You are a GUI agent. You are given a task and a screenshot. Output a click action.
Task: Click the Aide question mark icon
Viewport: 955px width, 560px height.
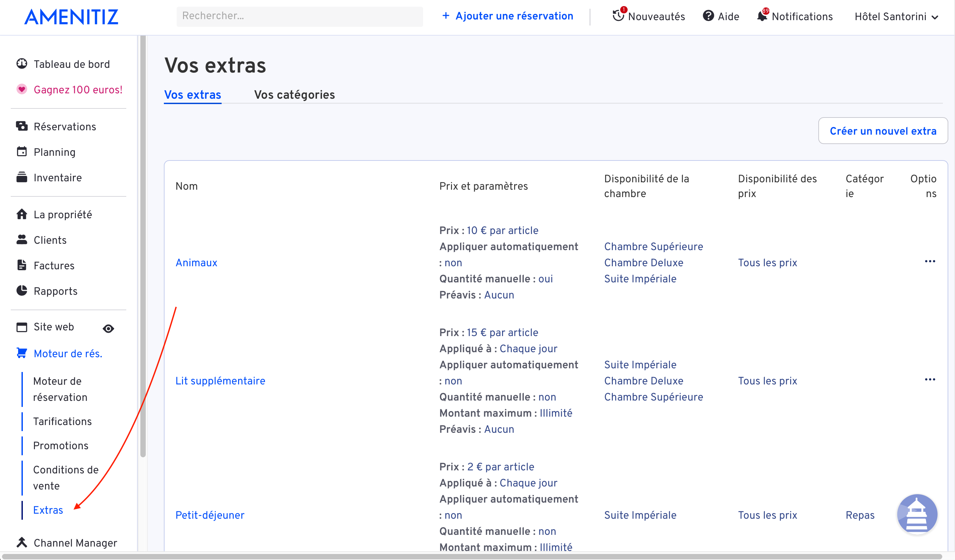coord(708,16)
